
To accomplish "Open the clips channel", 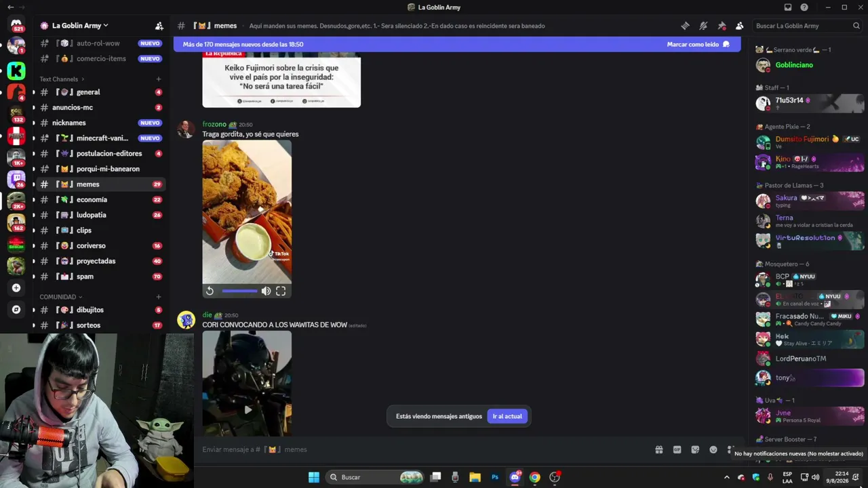I will pos(100,230).
